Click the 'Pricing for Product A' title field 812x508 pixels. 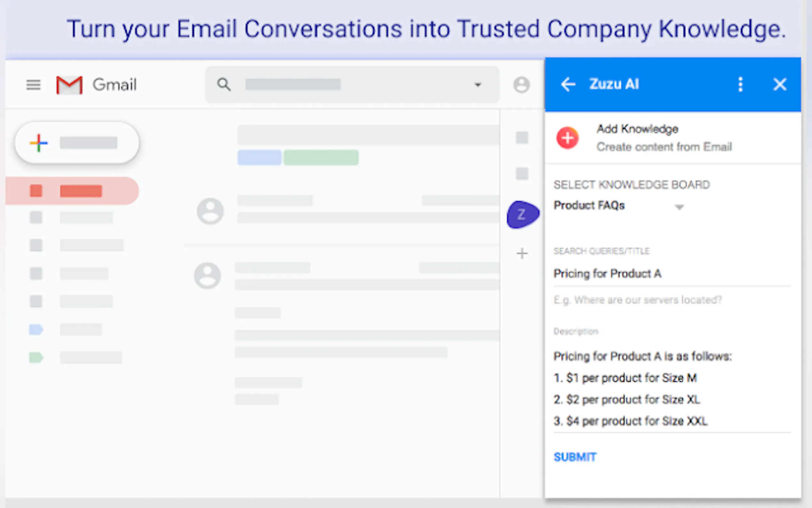pos(671,274)
